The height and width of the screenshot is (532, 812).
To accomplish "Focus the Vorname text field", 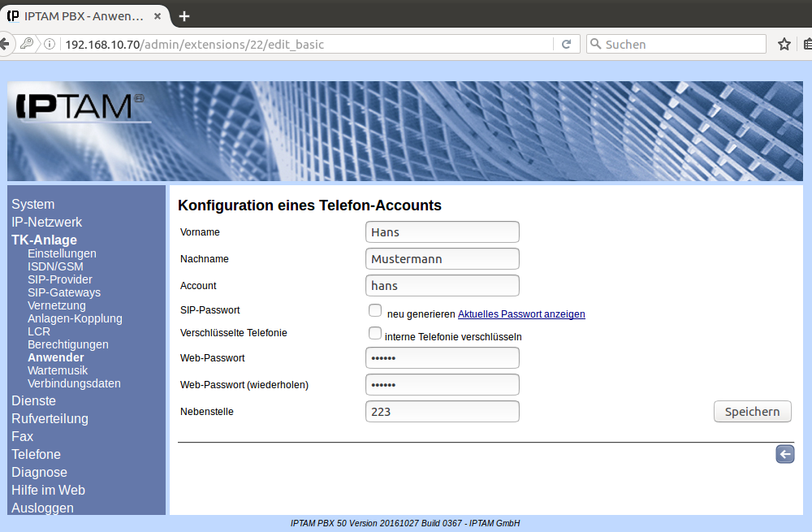I will [443, 232].
